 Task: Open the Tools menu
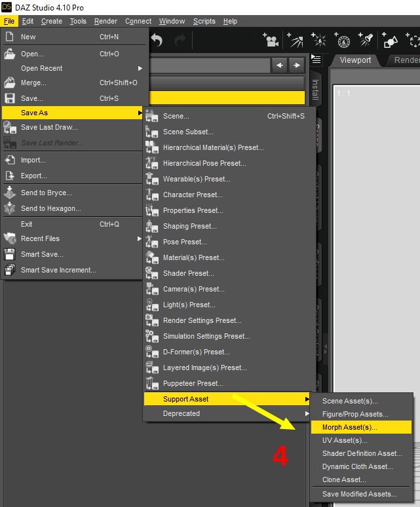tap(78, 22)
